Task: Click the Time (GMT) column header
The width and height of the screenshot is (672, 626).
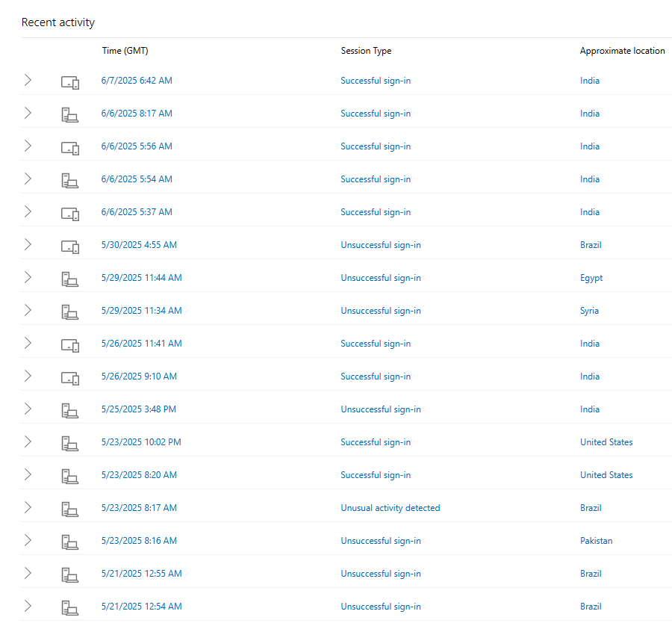Action: (x=125, y=51)
